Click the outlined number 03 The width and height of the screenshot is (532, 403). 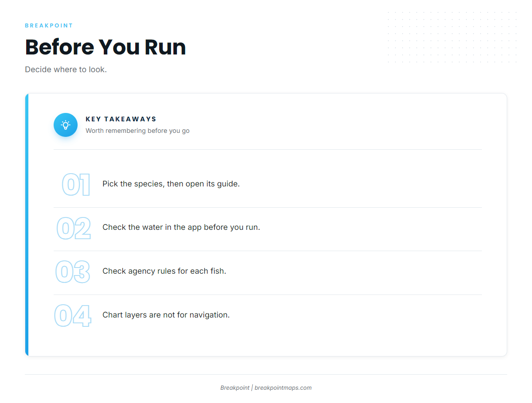pyautogui.click(x=73, y=272)
